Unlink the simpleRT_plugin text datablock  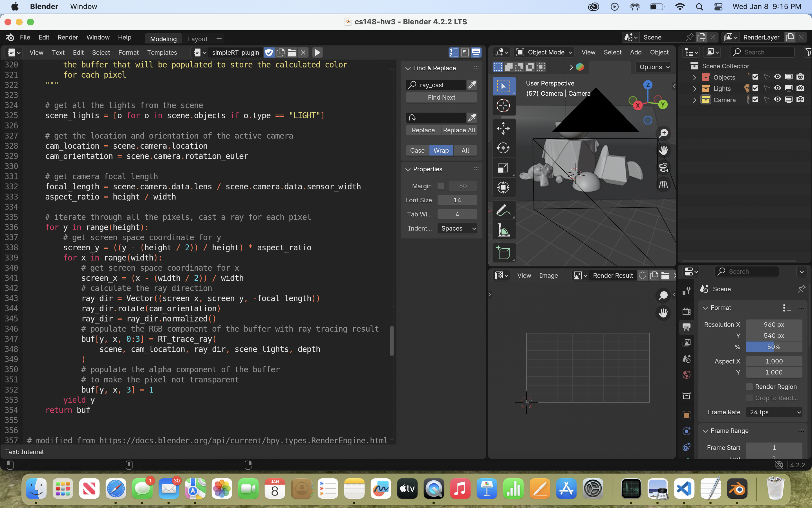click(x=303, y=52)
